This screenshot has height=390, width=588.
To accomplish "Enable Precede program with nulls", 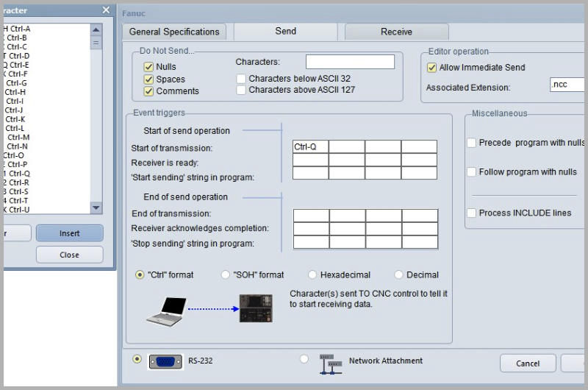I will click(x=471, y=143).
